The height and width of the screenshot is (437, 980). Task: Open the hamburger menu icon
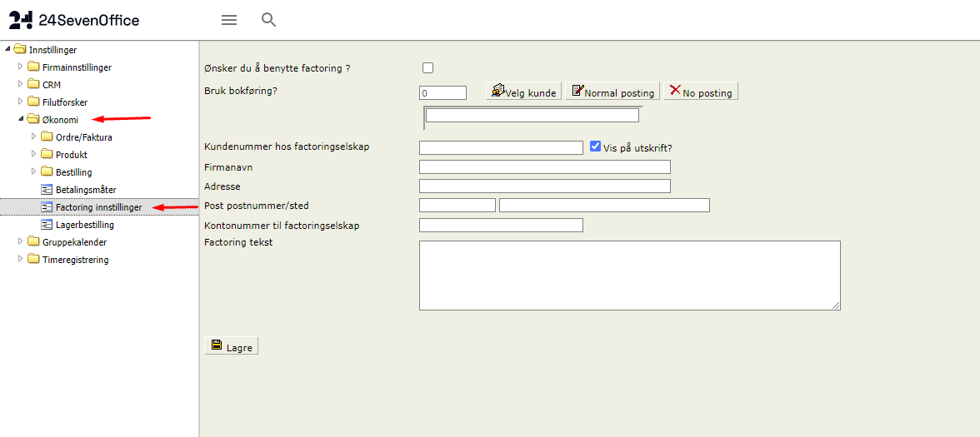[228, 20]
